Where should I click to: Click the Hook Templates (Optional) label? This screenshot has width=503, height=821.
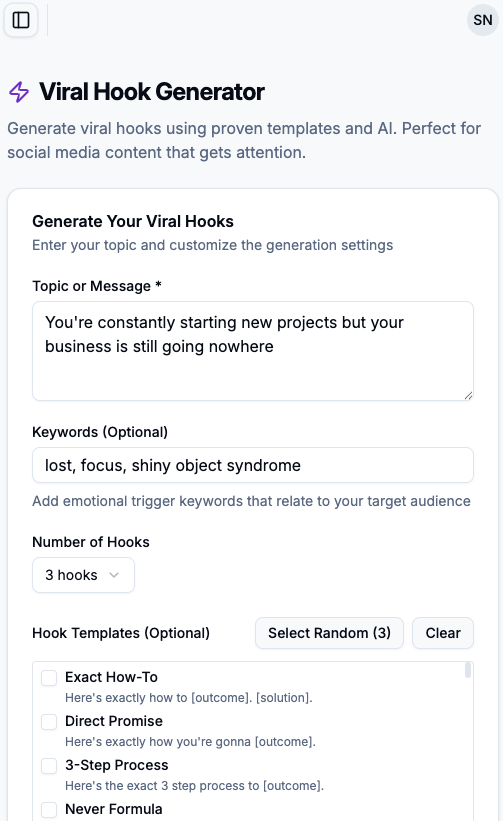[121, 633]
